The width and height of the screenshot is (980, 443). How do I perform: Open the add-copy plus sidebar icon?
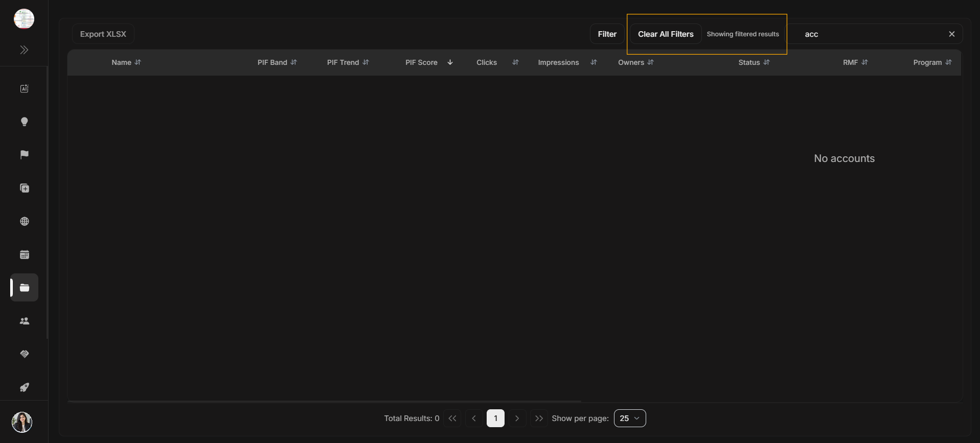point(24,188)
